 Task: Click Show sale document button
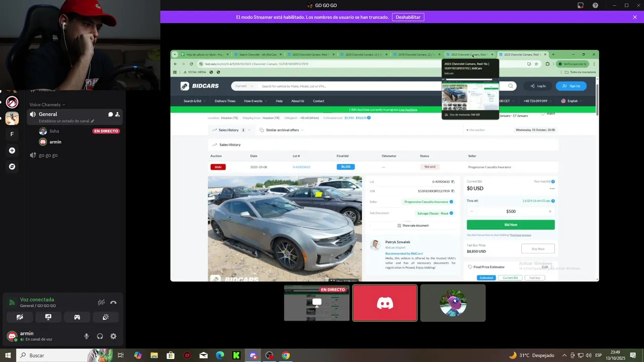(413, 225)
